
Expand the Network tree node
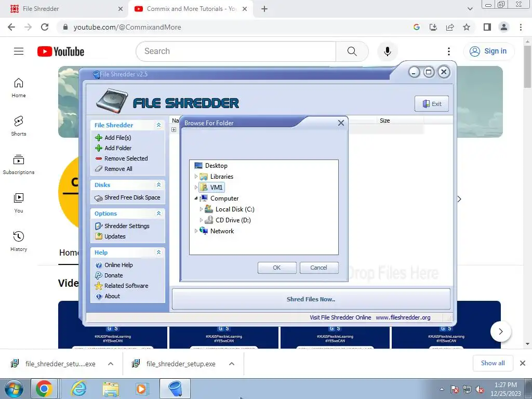pyautogui.click(x=196, y=231)
